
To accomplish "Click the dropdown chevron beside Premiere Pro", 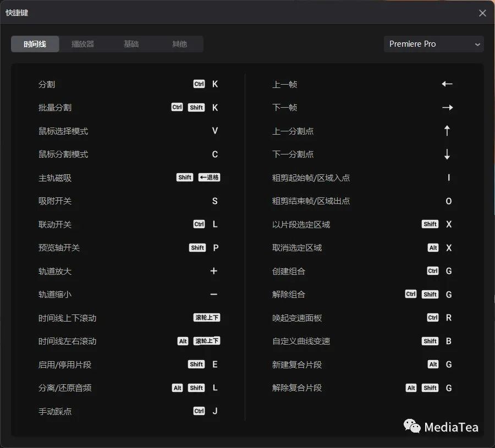I will pos(477,45).
